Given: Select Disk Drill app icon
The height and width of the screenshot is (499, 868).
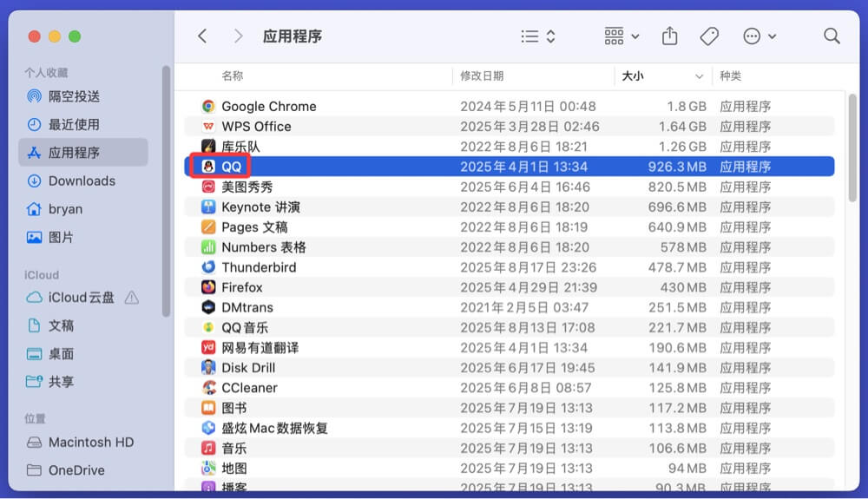Looking at the screenshot, I should [x=208, y=368].
